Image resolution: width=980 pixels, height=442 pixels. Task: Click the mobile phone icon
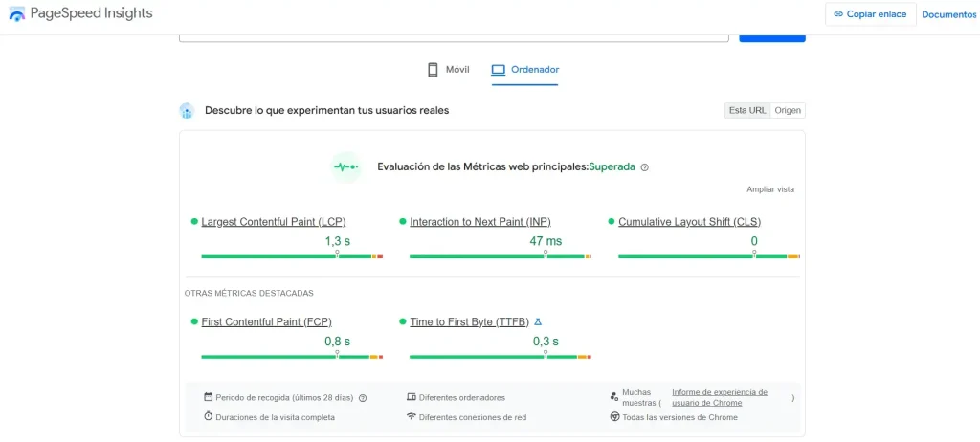click(x=433, y=70)
